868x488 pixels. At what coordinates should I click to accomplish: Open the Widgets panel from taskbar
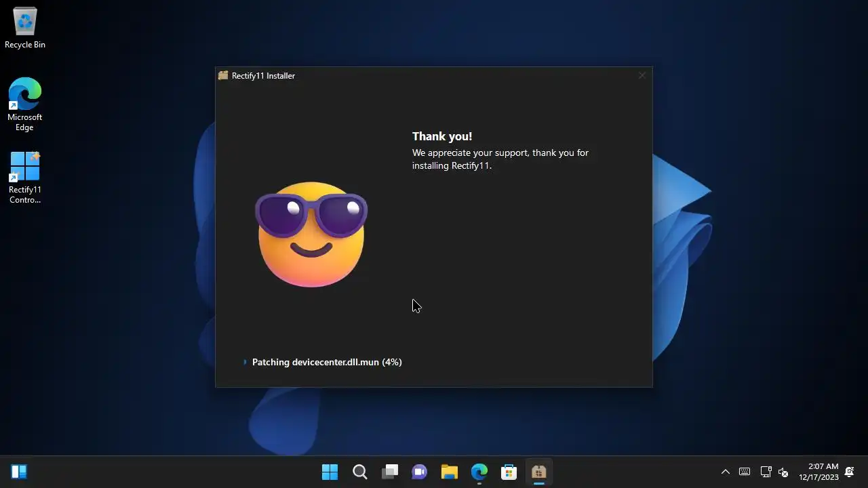(x=19, y=472)
